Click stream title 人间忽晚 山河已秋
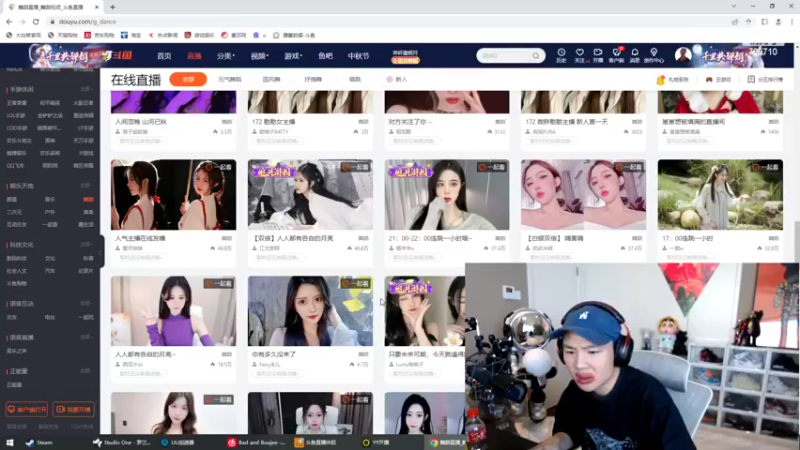The height and width of the screenshot is (450, 800). point(141,122)
